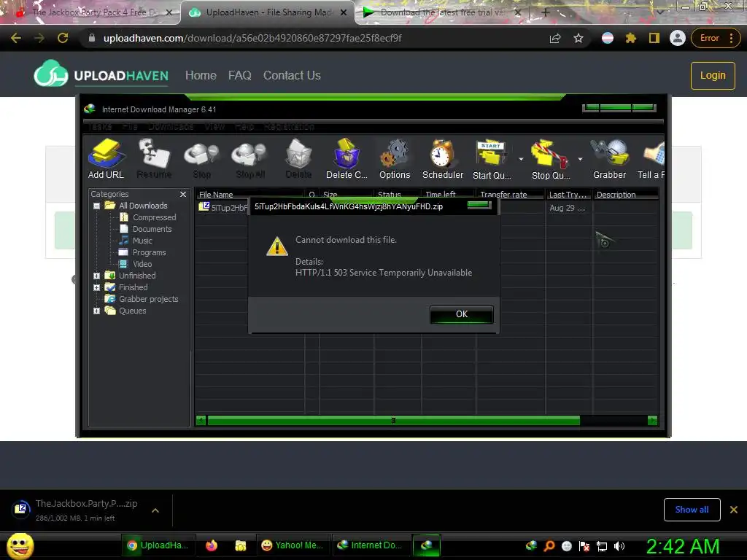The width and height of the screenshot is (747, 560).
Task: Open the Grabber tool icon
Action: 609,158
